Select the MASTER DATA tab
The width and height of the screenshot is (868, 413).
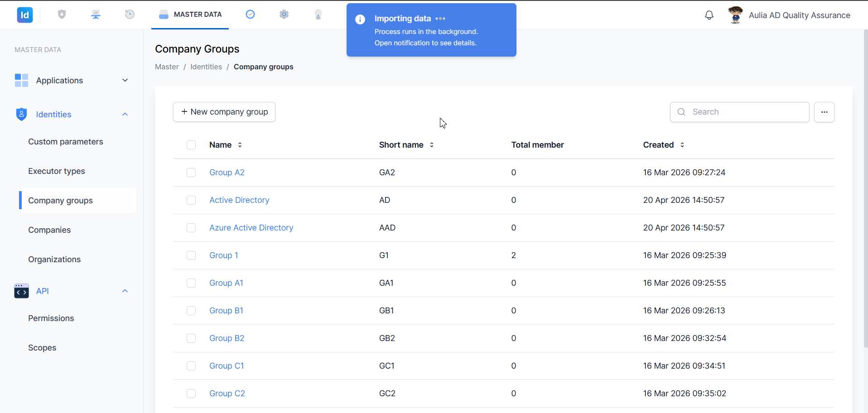[190, 14]
